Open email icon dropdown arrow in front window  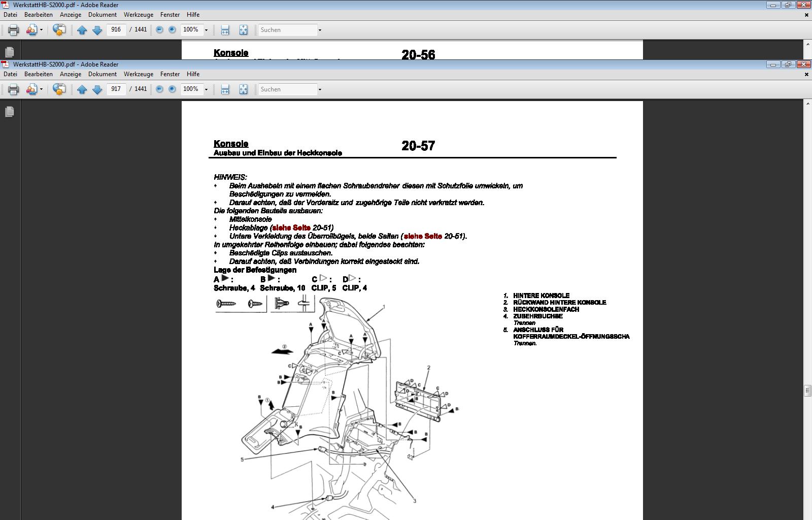(x=41, y=89)
